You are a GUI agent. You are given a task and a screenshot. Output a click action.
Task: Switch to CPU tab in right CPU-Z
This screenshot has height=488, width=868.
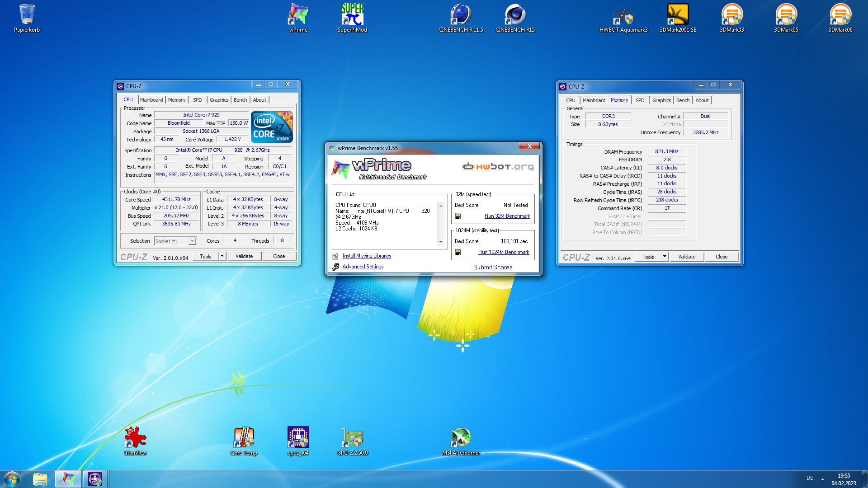click(571, 100)
